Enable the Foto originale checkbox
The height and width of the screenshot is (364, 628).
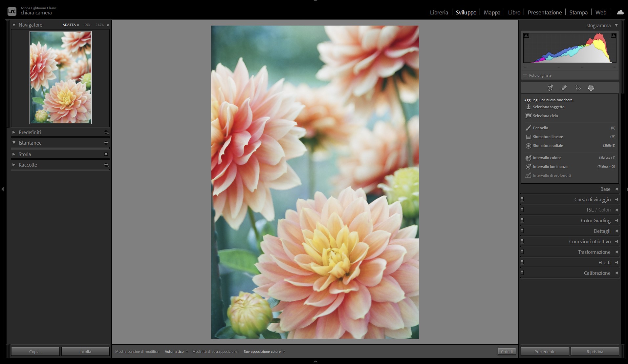click(x=525, y=76)
